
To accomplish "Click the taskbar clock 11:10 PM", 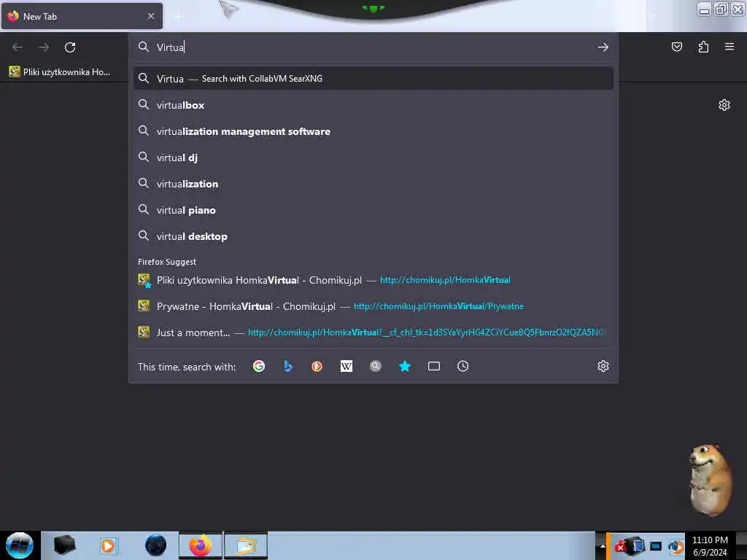I will coord(710,546).
